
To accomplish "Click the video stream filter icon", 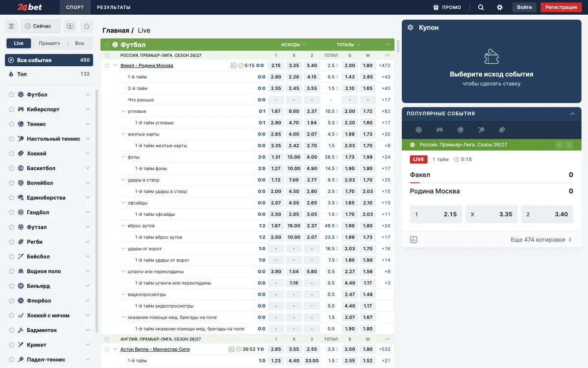I will tap(71, 26).
